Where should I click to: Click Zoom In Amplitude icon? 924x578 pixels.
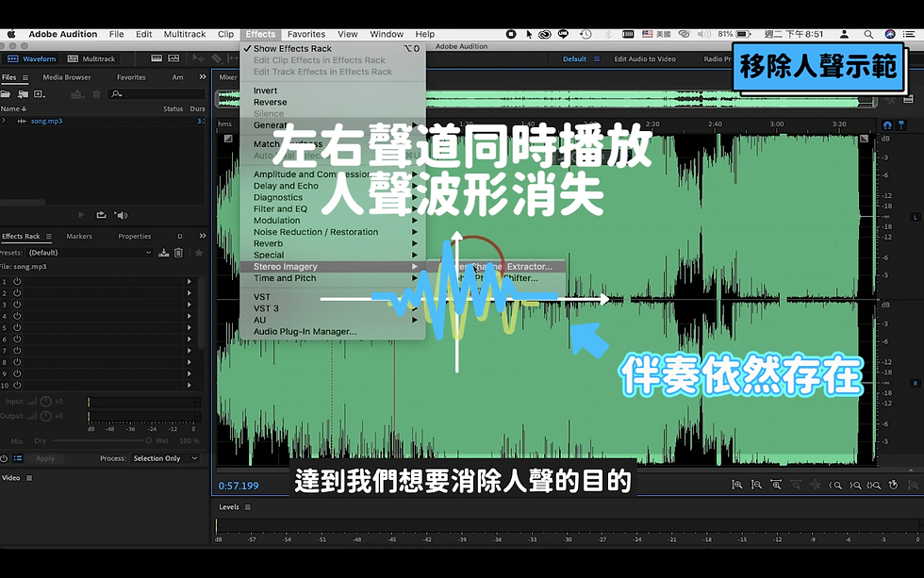737,485
